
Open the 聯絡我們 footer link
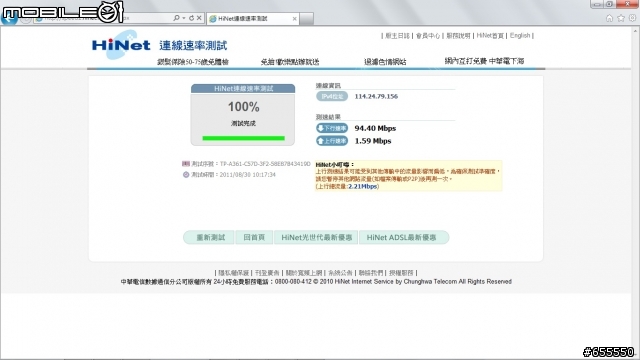pos(371,273)
